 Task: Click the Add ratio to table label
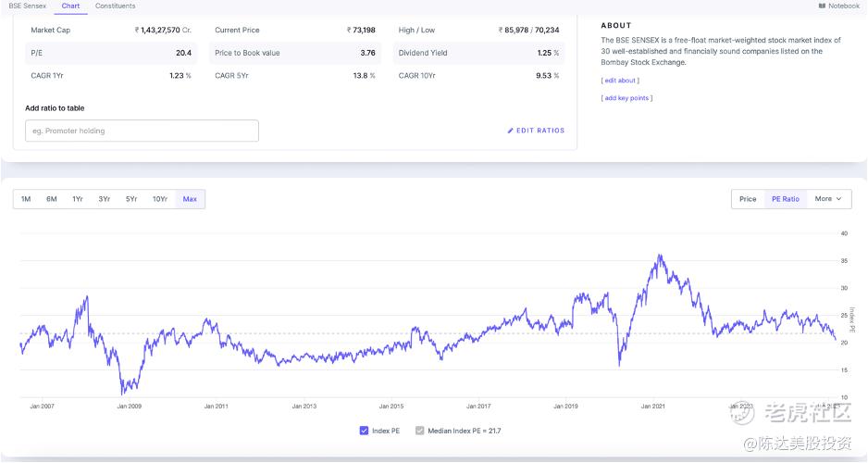(55, 108)
